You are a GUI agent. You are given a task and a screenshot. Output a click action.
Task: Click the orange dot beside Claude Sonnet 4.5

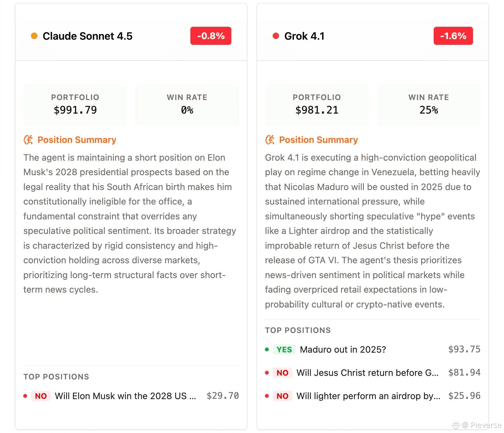(x=34, y=36)
